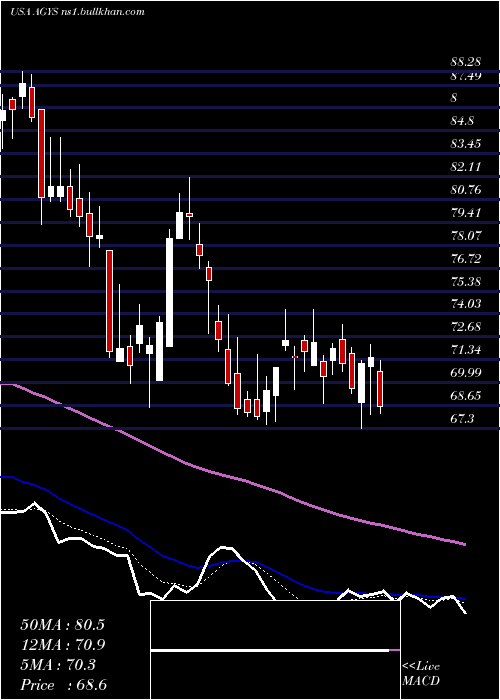Click the 76.72 price level label
Screen dimensions: 500x700
(x=466, y=258)
